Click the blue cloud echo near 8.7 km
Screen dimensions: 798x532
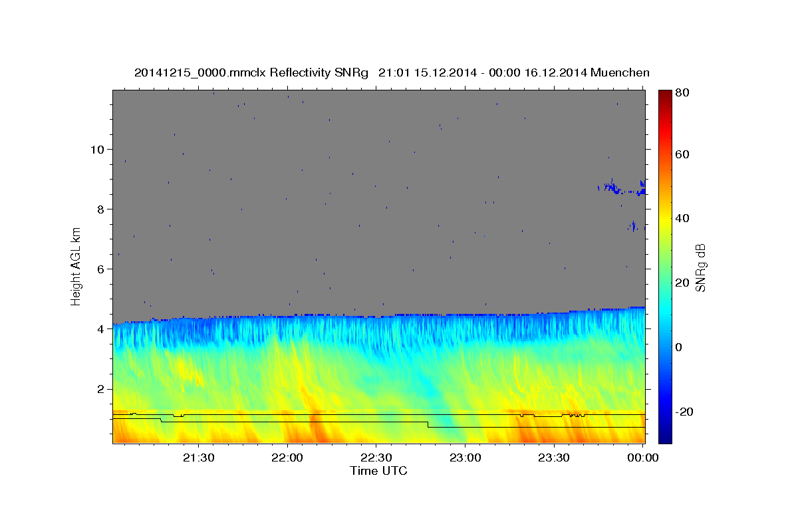coord(621,187)
